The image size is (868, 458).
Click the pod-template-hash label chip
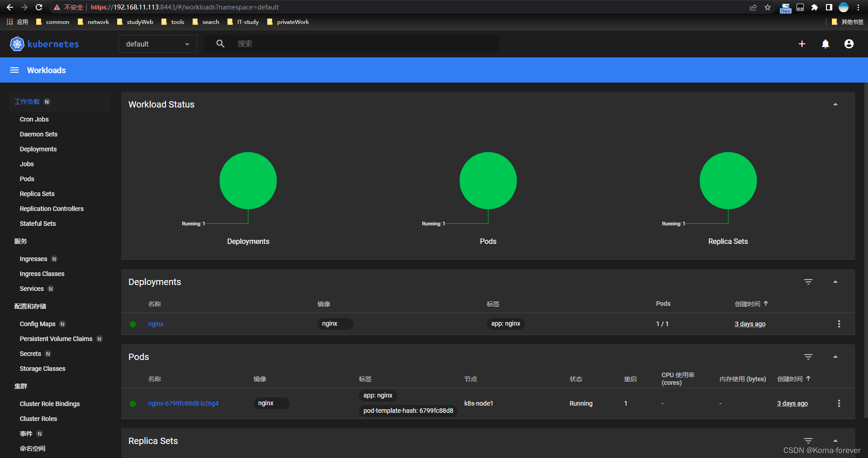pos(408,411)
